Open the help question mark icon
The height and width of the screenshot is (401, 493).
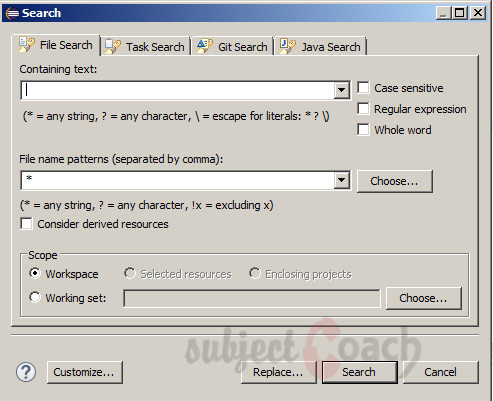(26, 372)
